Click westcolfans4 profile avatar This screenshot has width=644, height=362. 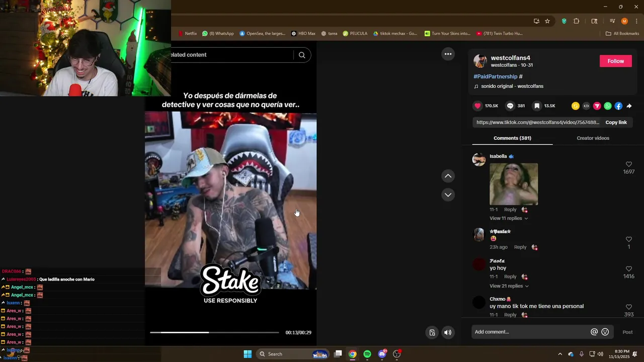coord(480,61)
